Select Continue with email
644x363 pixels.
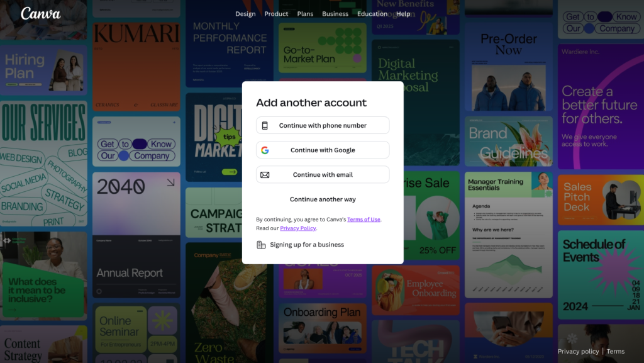click(x=323, y=174)
